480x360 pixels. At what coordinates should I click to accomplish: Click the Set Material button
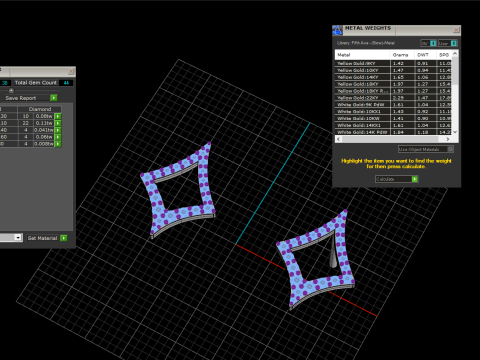pyautogui.click(x=43, y=238)
